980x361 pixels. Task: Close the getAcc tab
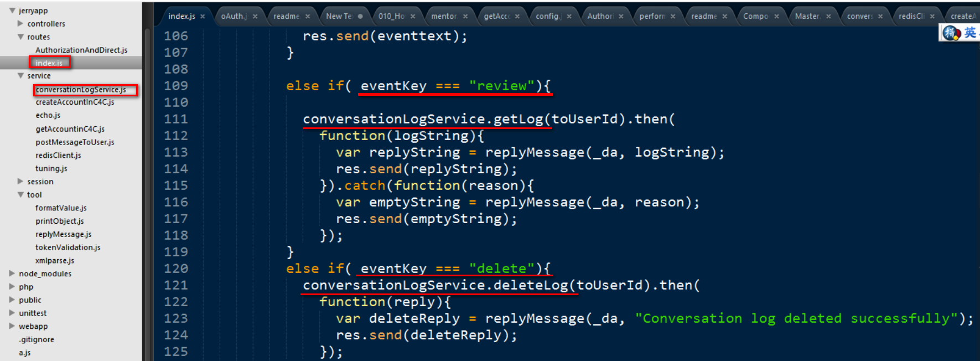coord(517,17)
